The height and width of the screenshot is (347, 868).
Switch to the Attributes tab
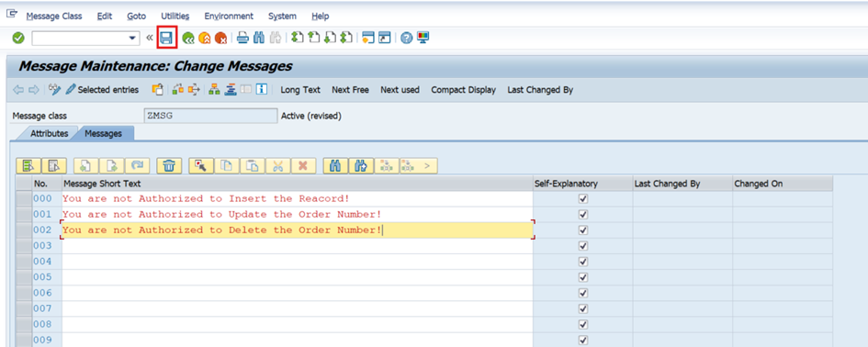(50, 133)
